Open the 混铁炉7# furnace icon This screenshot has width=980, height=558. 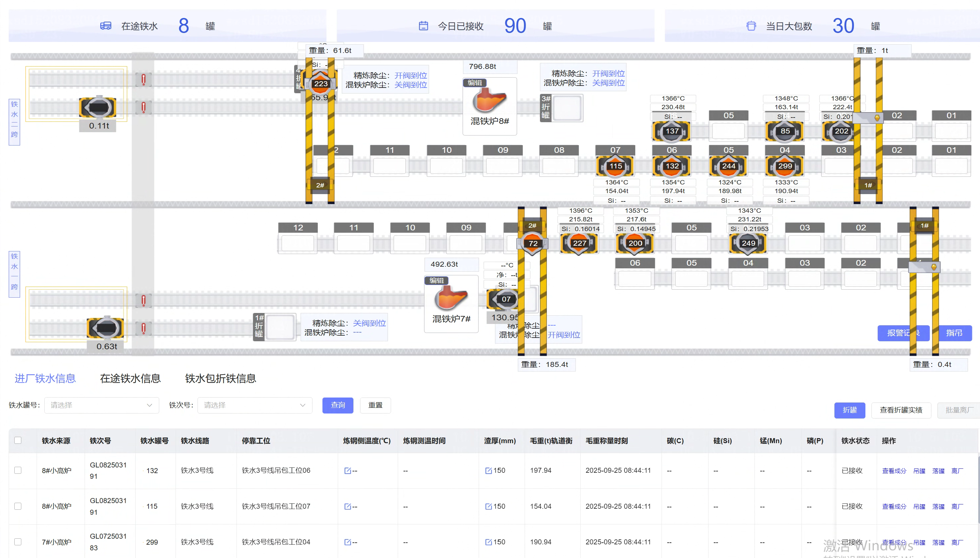451,298
